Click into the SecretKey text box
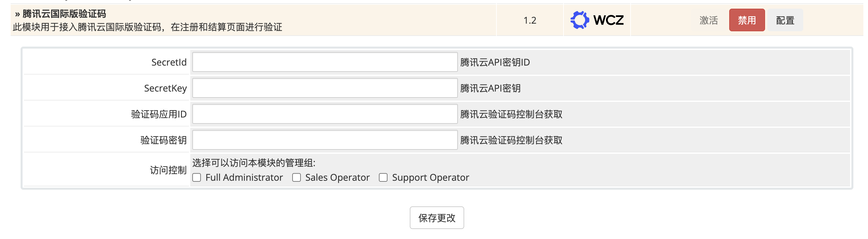 click(324, 88)
